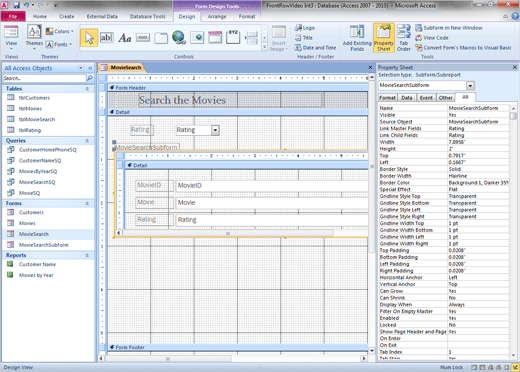This screenshot has height=372, width=520.
Task: Insert a Hyperlink globe control
Action: [x=179, y=38]
